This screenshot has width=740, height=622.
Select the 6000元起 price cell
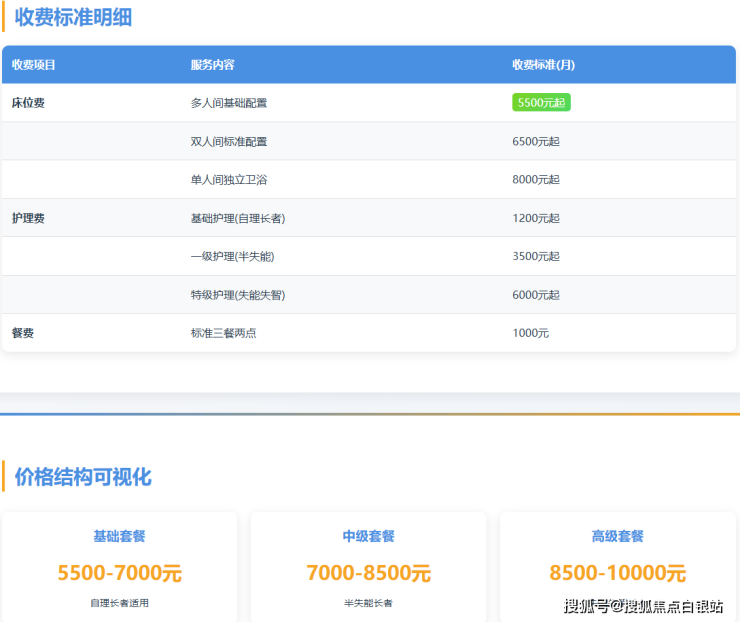[536, 295]
